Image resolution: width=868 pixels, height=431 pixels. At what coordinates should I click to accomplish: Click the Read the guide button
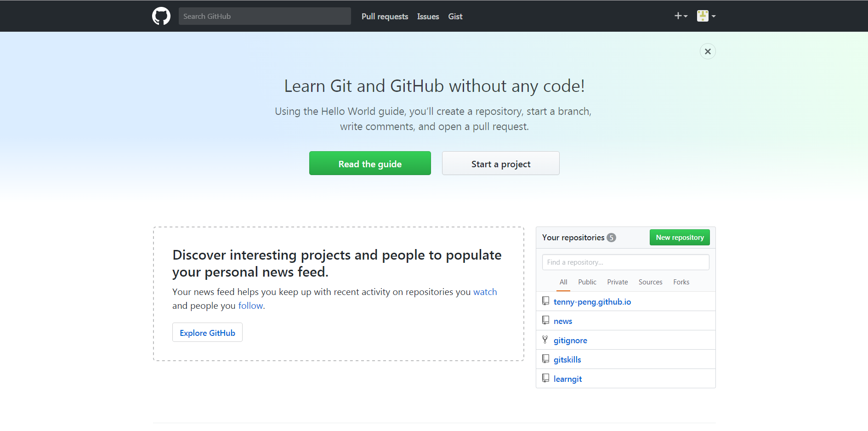click(x=370, y=163)
